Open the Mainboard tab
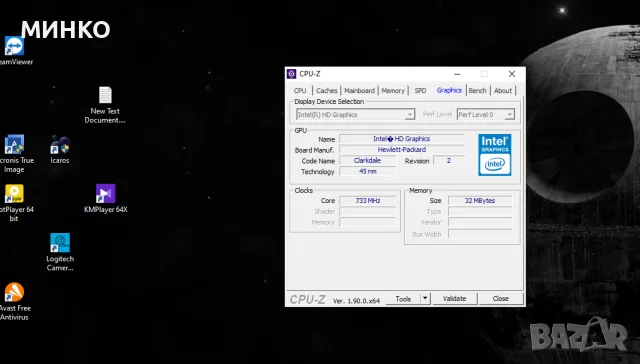Screen dimensions: 640x364 coord(359,91)
